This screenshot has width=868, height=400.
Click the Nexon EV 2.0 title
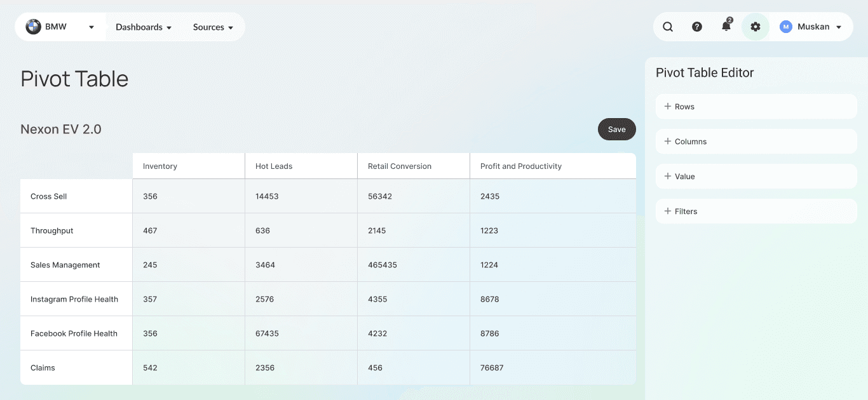click(61, 130)
